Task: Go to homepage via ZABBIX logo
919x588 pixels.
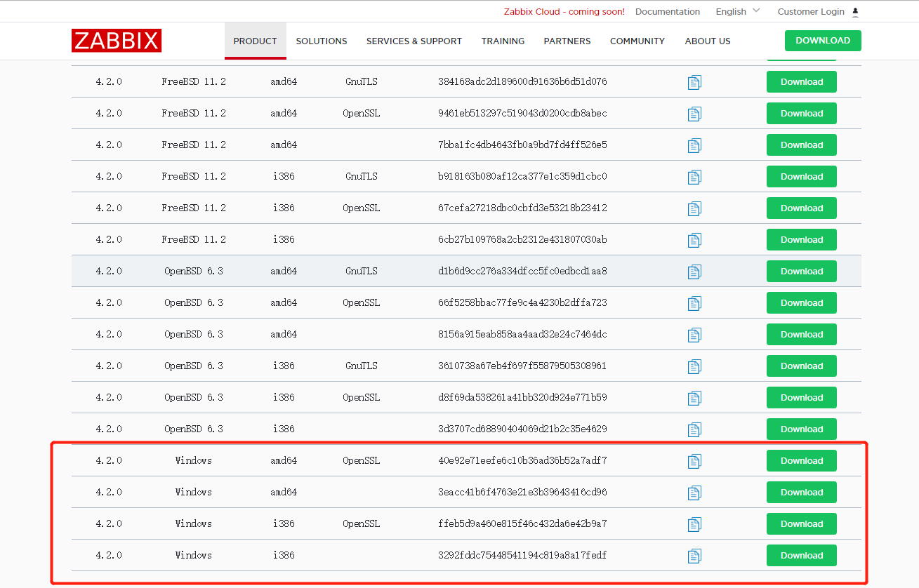Action: pos(117,41)
